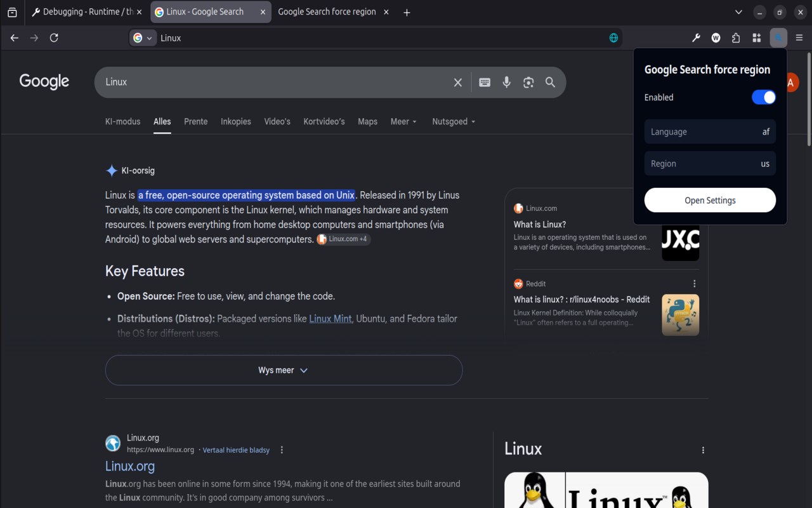Edit the Region field set to us

tap(710, 163)
